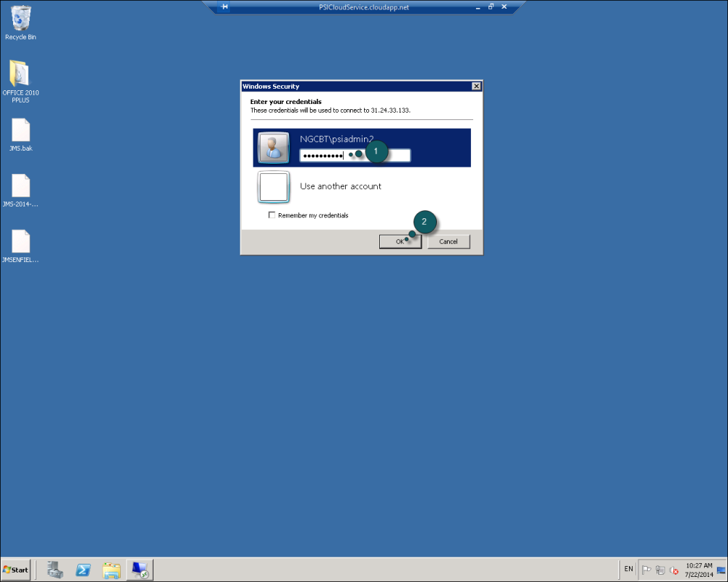Open Server Manager from the taskbar
Image resolution: width=728 pixels, height=582 pixels.
click(55, 570)
